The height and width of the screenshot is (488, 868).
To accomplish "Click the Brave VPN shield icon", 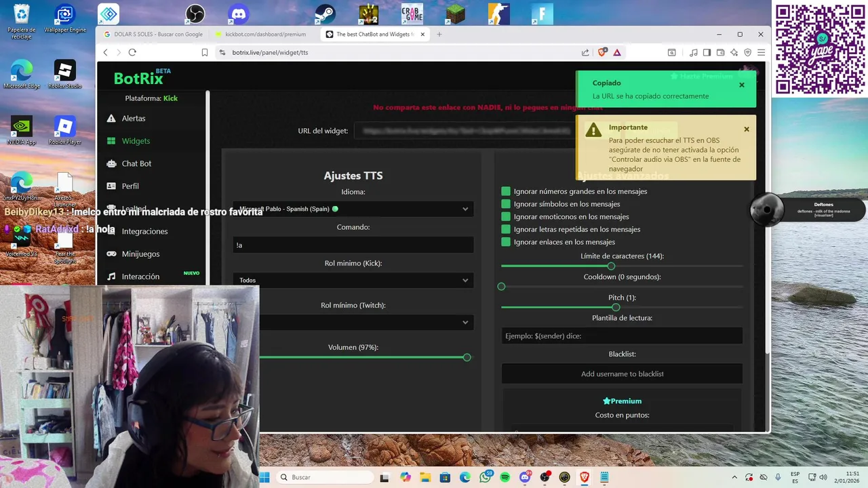I will [x=748, y=52].
